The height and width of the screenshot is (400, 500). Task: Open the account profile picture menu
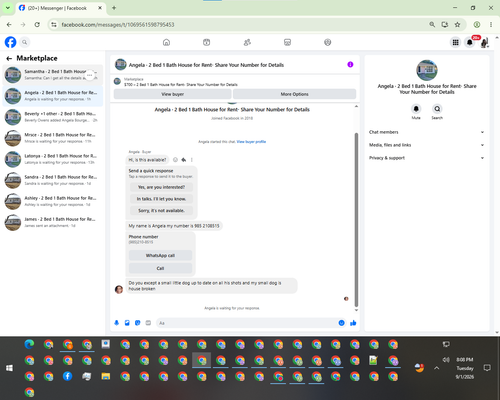485,42
